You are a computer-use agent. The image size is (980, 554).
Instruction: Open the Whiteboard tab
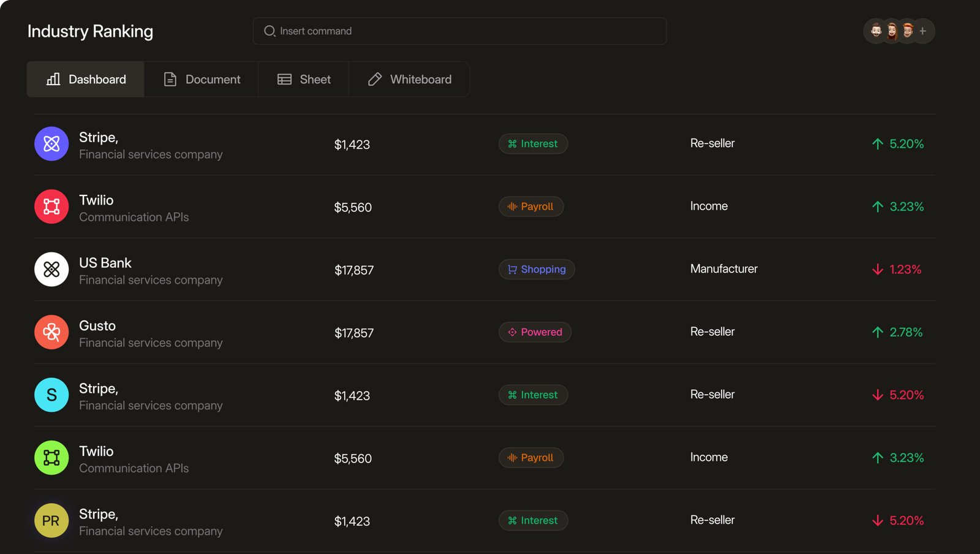click(409, 79)
